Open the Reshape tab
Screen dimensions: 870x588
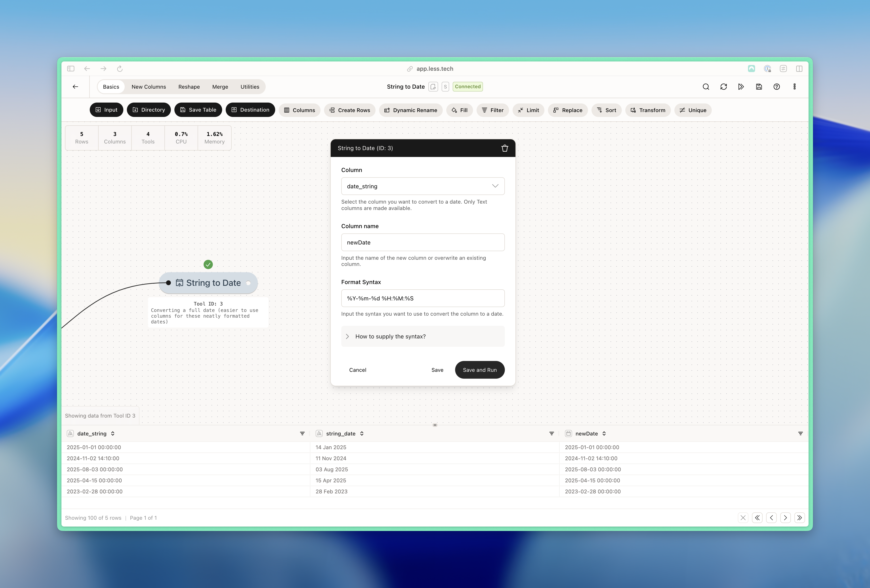[189, 87]
